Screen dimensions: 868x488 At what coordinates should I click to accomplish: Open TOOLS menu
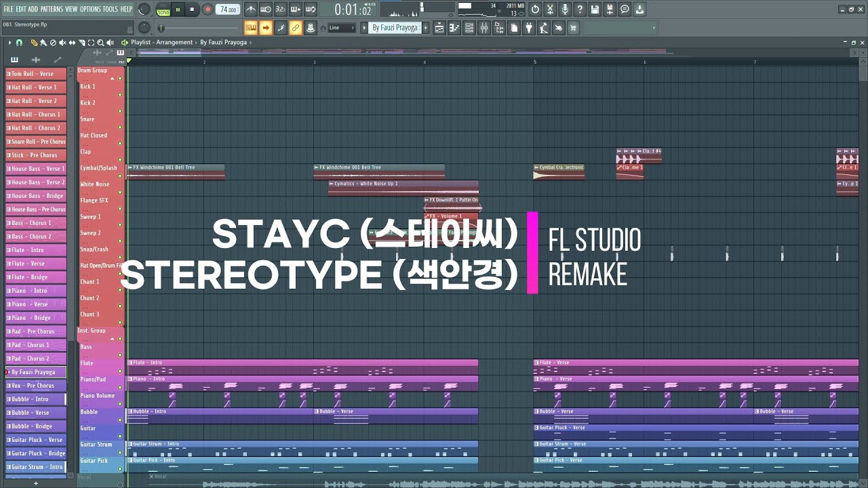(110, 9)
